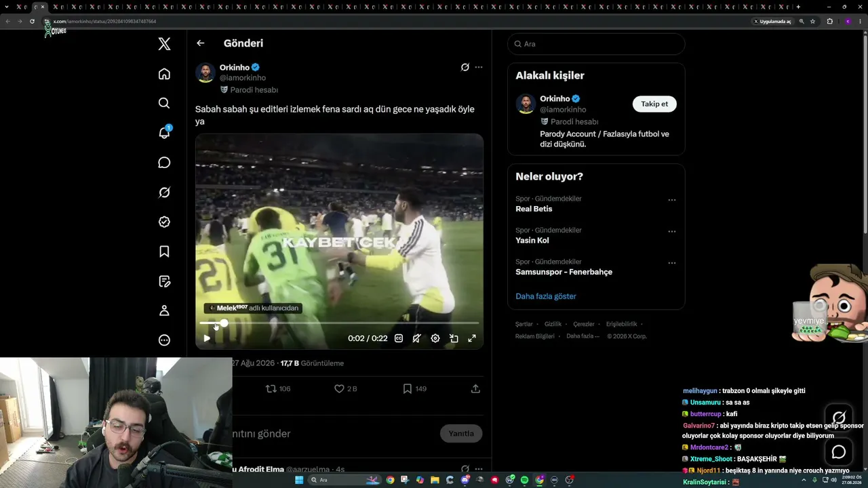Open more options for Yasin Kol trend
Viewport: 868px width, 488px height.
point(672,232)
